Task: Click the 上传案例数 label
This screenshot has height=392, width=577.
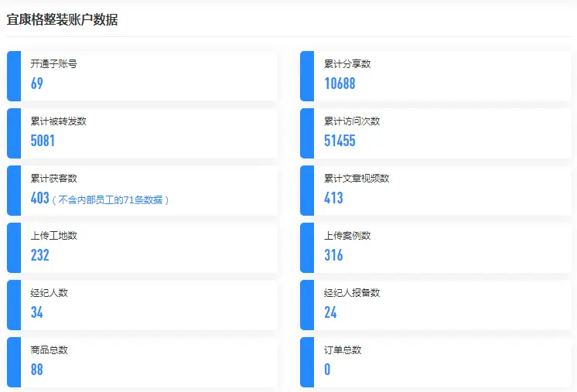Action: pyautogui.click(x=347, y=235)
